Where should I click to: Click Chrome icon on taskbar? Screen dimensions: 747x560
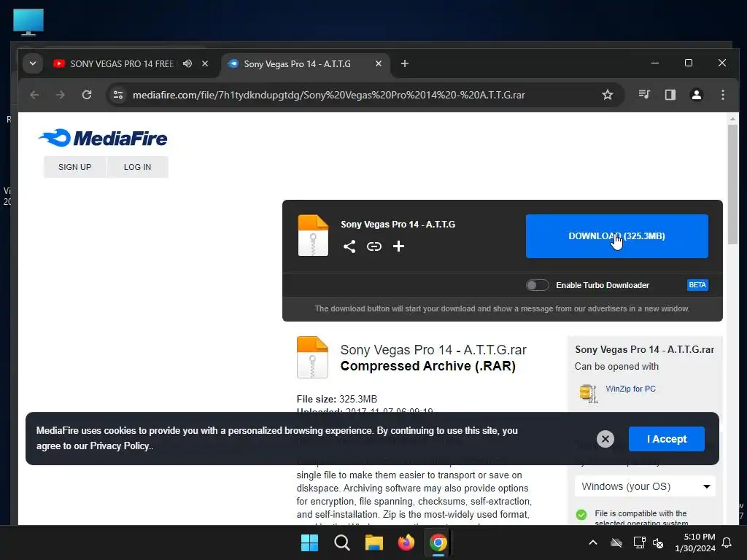click(x=438, y=542)
